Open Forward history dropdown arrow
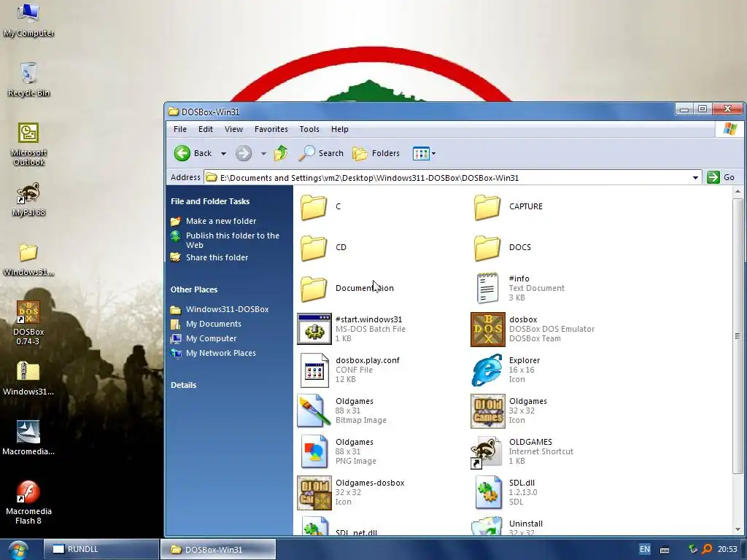747x560 pixels. [x=263, y=153]
